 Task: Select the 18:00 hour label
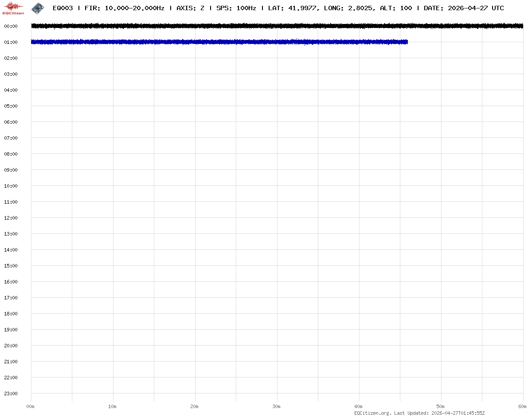coord(10,314)
